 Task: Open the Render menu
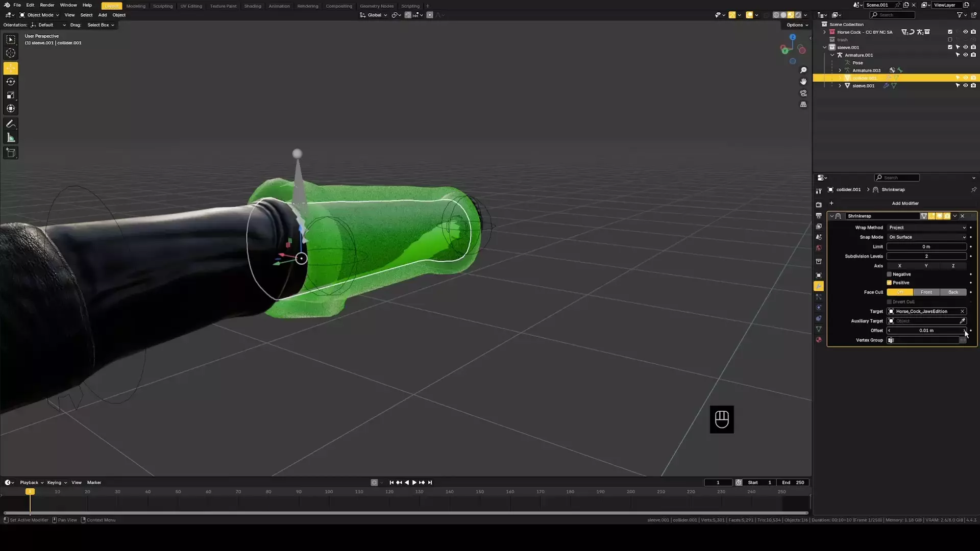(47, 5)
